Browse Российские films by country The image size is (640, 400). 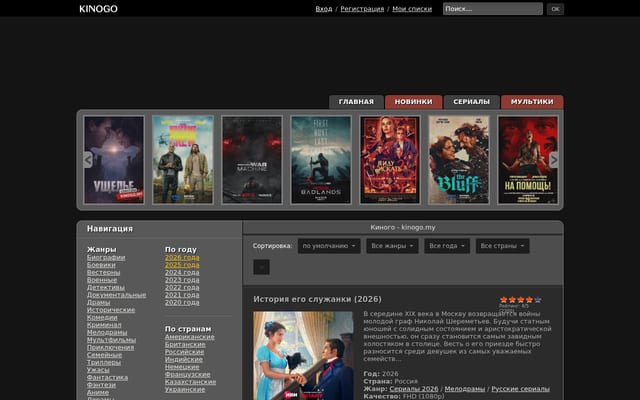(x=184, y=352)
